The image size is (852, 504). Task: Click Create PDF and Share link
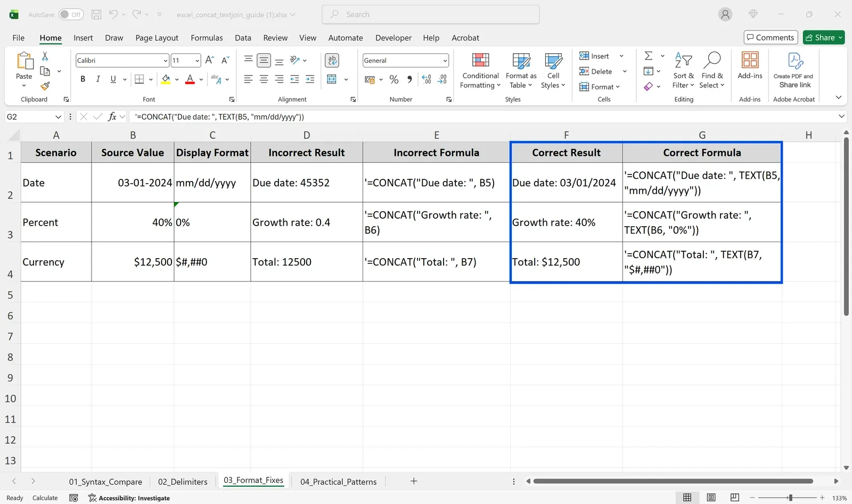coord(793,70)
